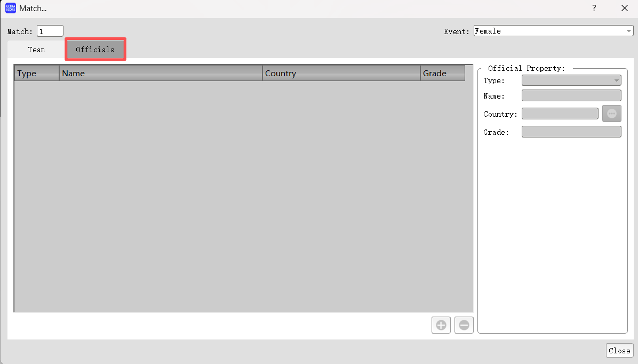Click the question mark help button

[x=594, y=9]
